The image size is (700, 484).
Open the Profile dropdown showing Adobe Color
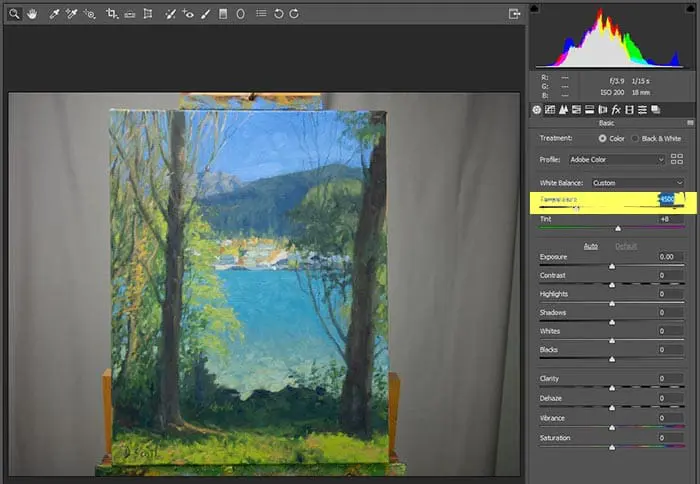(617, 159)
